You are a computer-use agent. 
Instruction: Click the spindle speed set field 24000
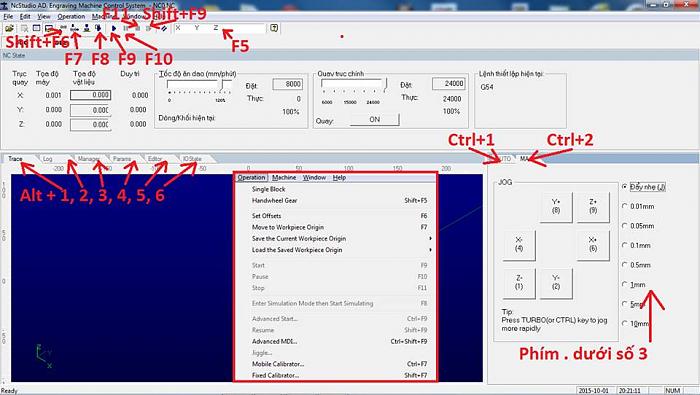coord(449,83)
